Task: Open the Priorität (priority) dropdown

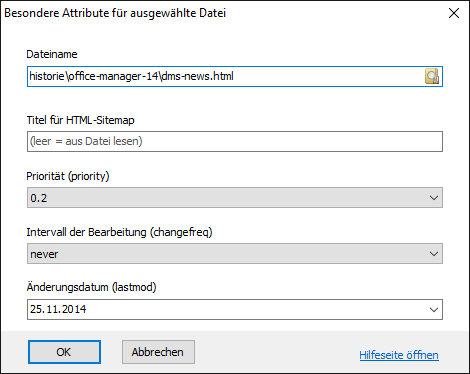Action: coord(235,198)
